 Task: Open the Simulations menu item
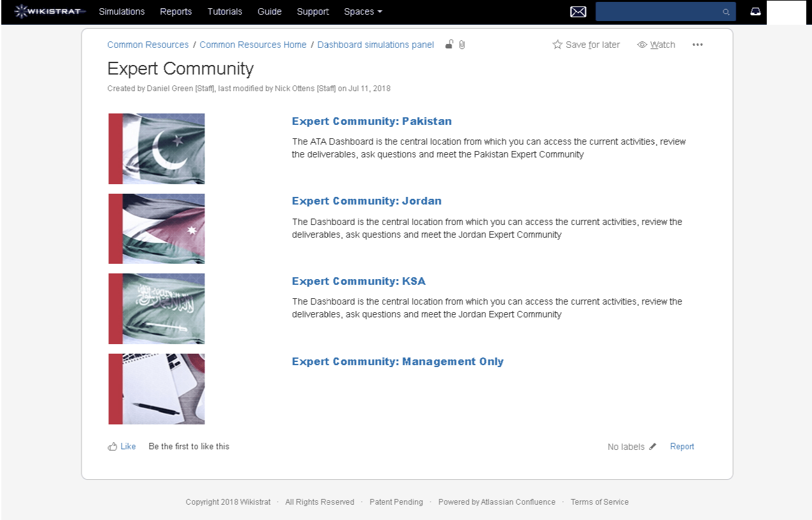(x=122, y=11)
